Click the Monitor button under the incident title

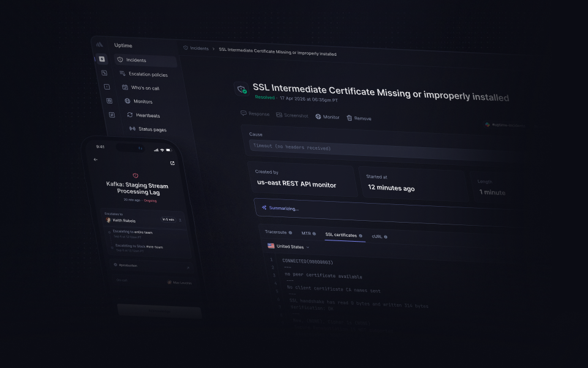tap(327, 117)
